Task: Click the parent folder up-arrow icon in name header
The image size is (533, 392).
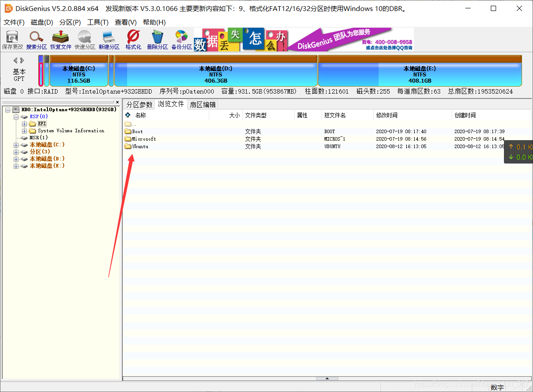Action: (128, 115)
